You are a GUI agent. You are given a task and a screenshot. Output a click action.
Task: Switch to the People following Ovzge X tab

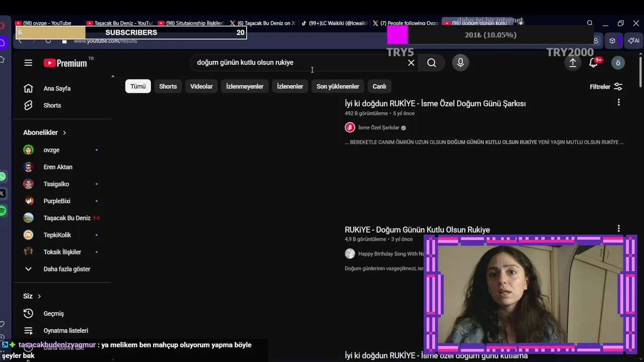tap(406, 23)
